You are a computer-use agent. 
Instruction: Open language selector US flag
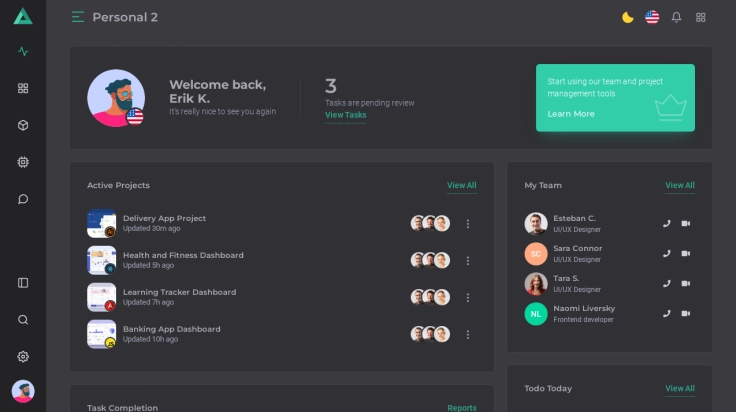coord(652,17)
